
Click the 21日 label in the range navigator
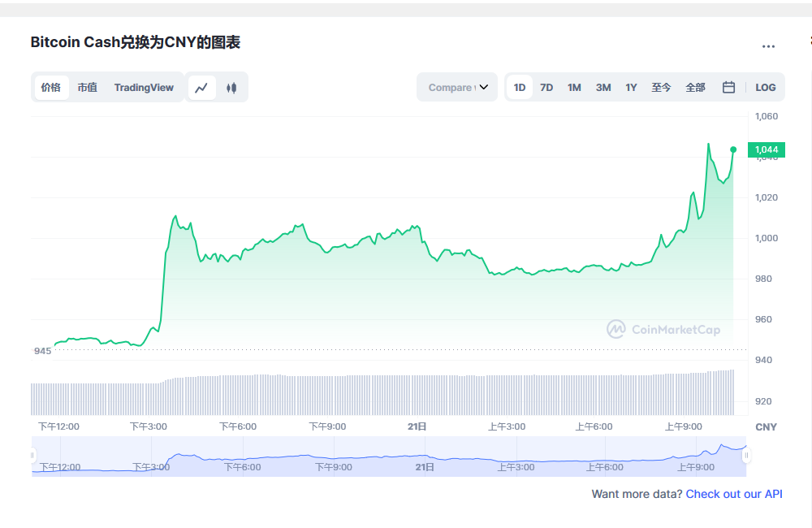425,467
